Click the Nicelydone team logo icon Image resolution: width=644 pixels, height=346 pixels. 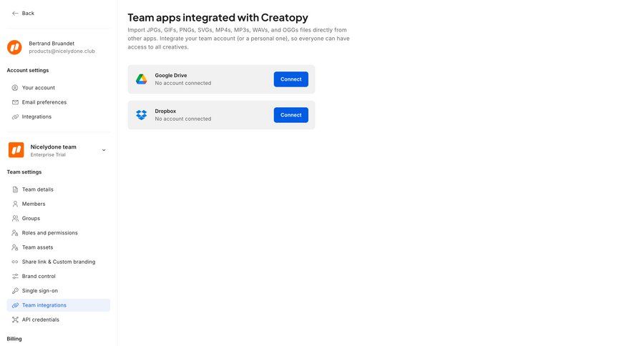(16, 150)
